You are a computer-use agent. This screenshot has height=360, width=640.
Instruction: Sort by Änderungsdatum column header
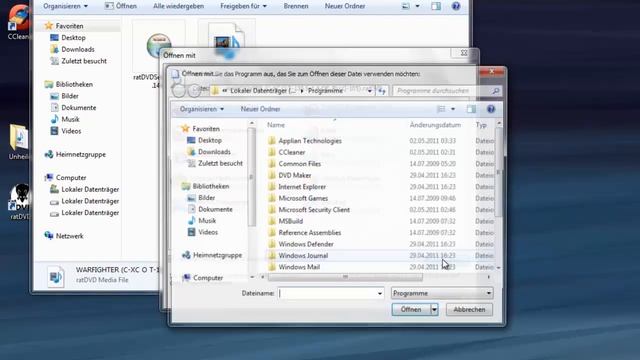pos(435,125)
